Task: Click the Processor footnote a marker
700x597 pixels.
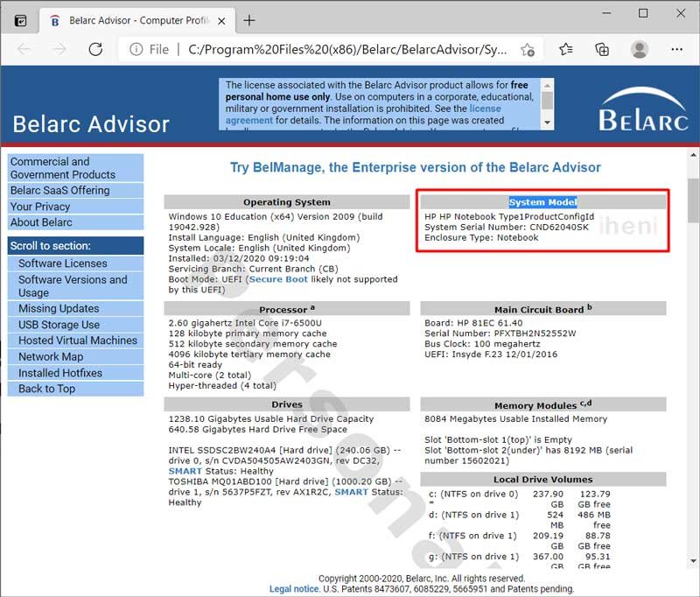Action: (312, 307)
